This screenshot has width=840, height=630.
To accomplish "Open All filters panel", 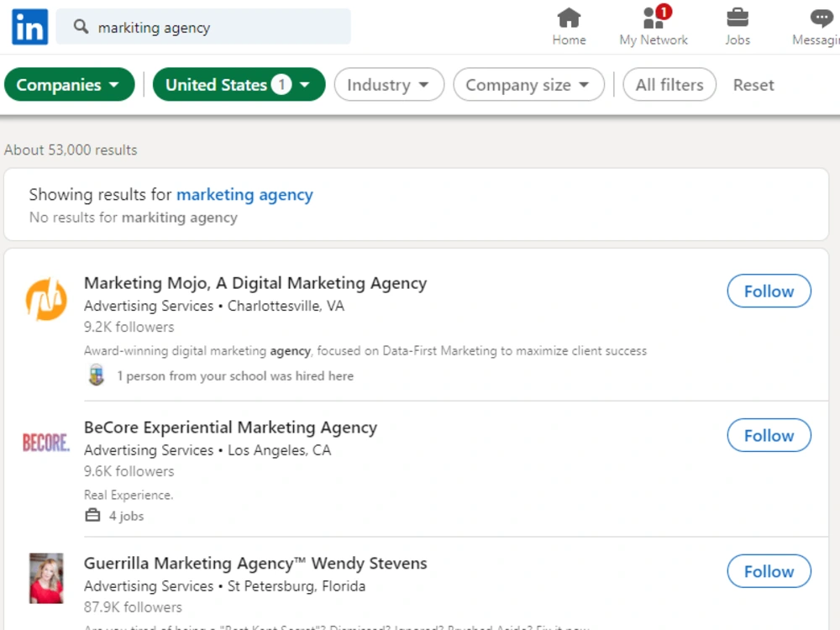I will coord(669,85).
